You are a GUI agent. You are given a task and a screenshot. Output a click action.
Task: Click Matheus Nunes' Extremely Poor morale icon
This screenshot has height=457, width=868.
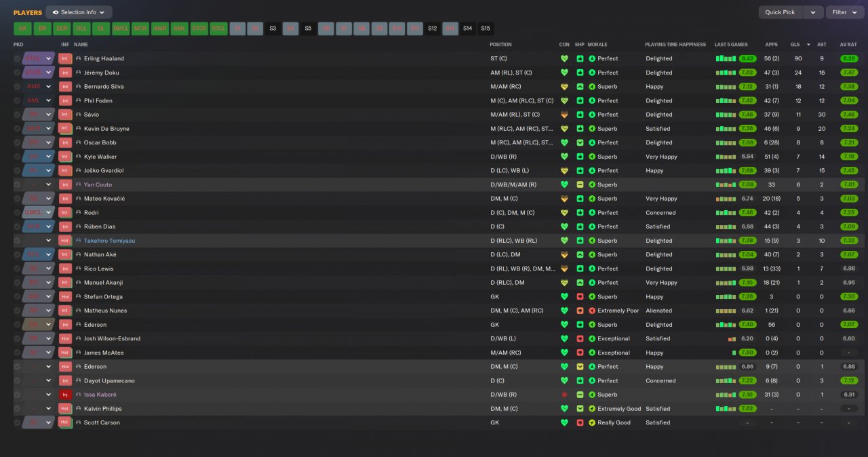pos(592,311)
